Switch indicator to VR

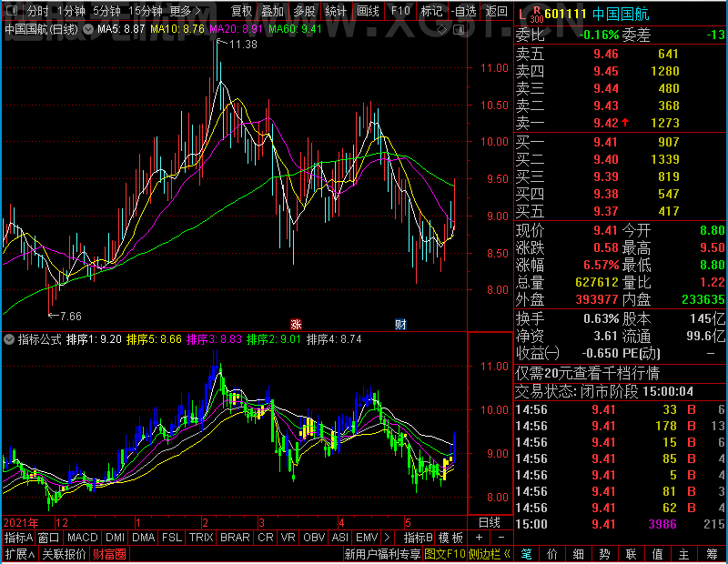coord(288,538)
